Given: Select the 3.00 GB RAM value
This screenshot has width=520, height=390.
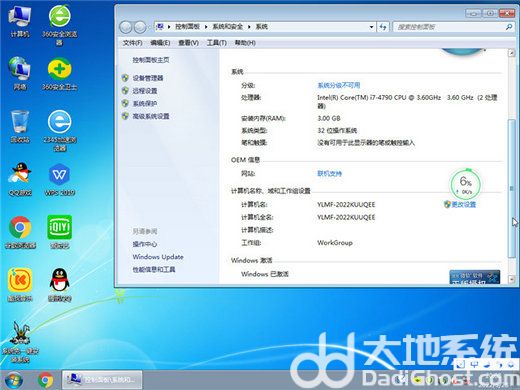Looking at the screenshot, I should pyautogui.click(x=329, y=118).
